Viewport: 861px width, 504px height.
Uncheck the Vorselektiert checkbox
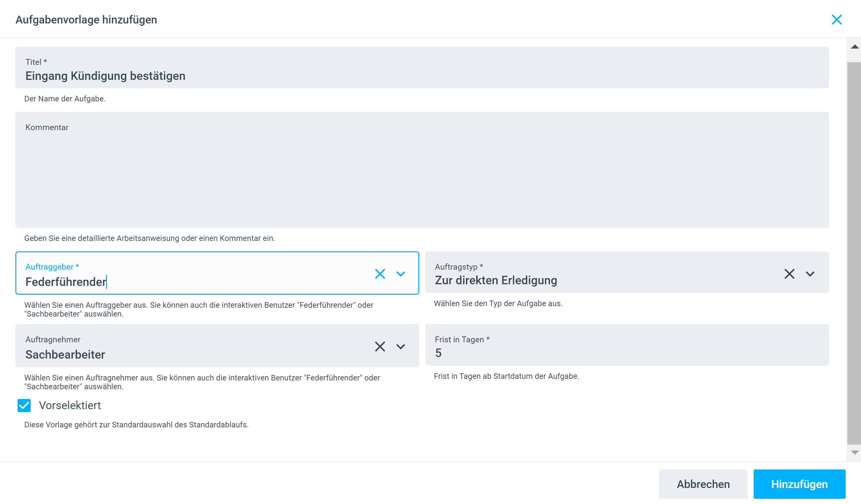click(24, 405)
